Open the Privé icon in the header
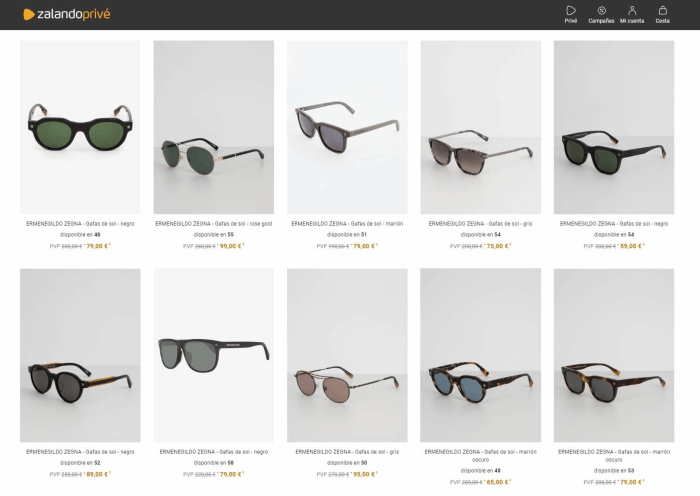The image size is (700, 496). coord(571,15)
